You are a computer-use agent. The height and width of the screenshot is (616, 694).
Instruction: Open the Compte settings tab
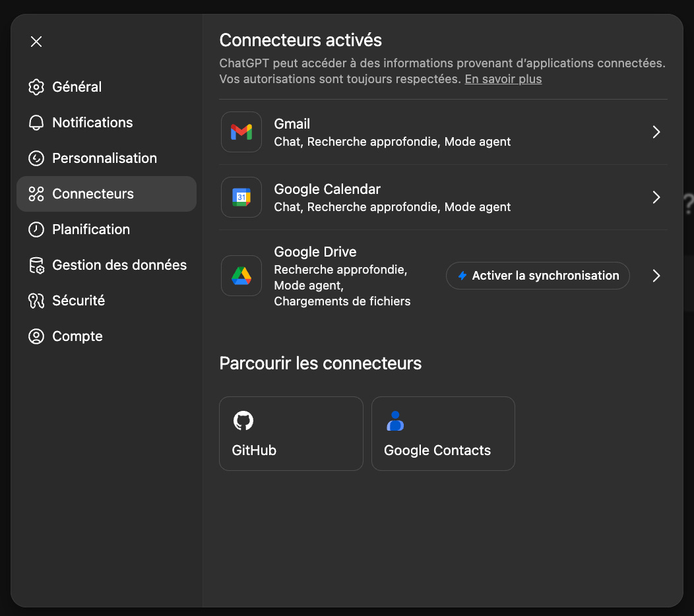(106, 336)
